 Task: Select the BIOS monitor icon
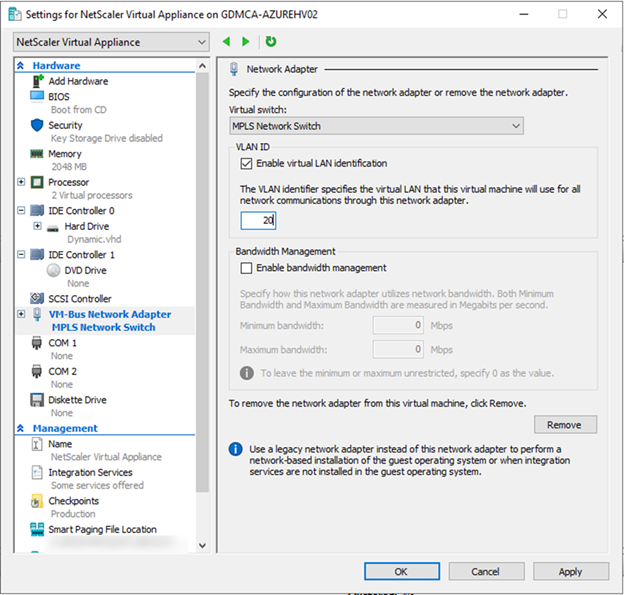37,96
